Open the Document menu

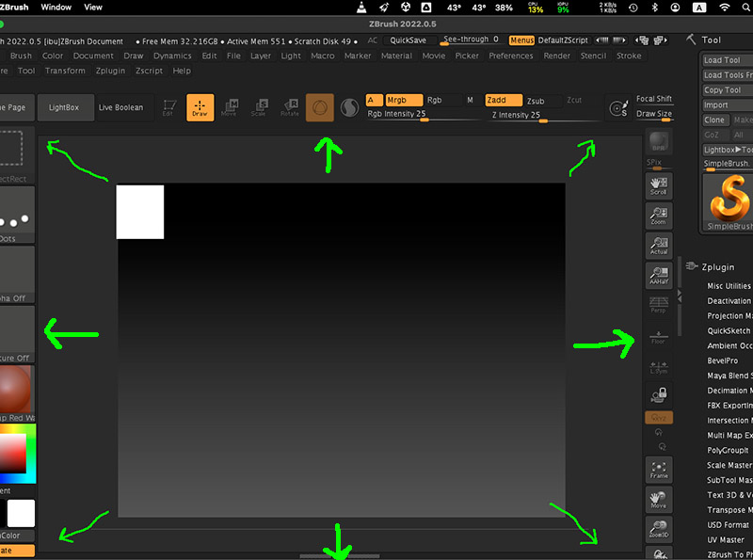click(93, 56)
